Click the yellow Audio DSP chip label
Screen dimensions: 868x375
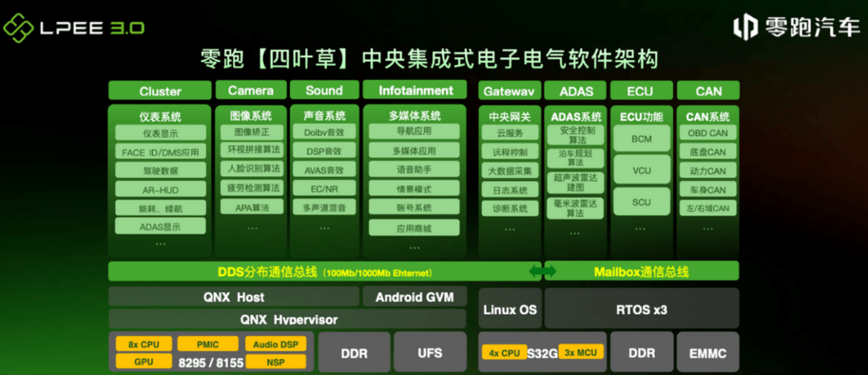(275, 344)
